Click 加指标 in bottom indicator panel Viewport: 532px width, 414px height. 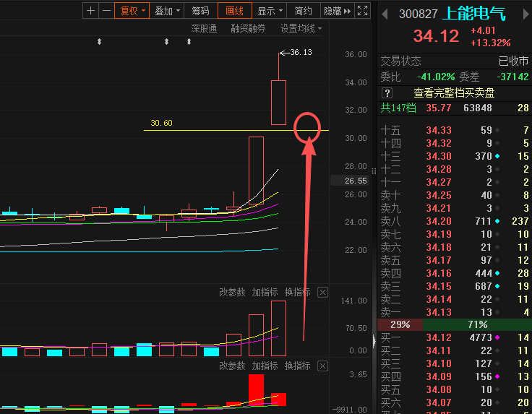coord(265,366)
